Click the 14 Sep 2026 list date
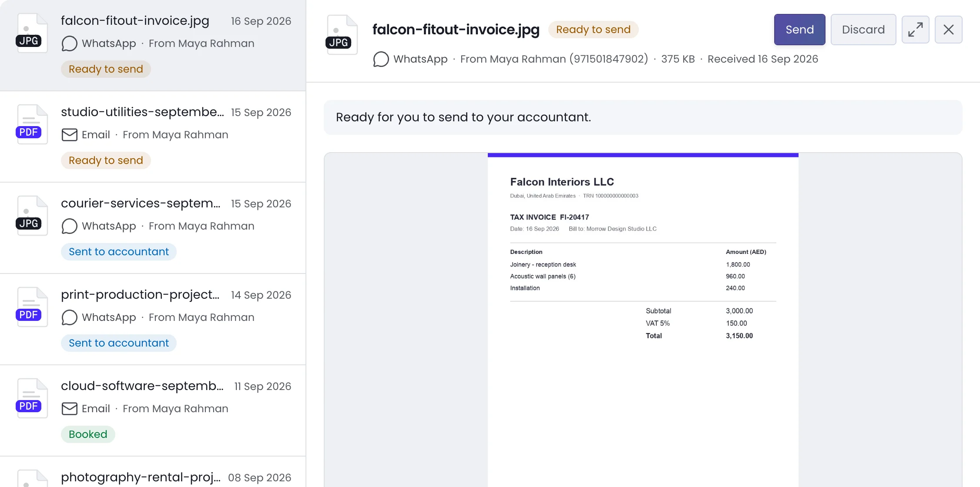The width and height of the screenshot is (980, 487). pos(261,295)
